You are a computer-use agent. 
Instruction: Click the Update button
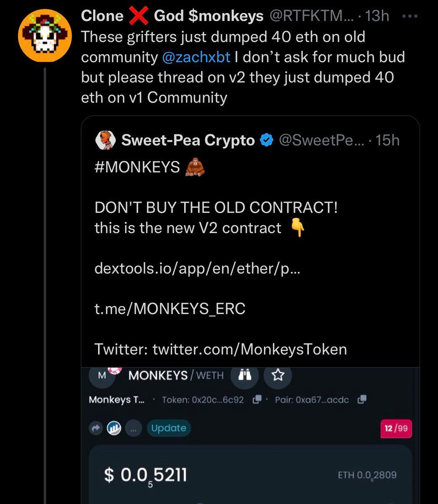point(168,428)
